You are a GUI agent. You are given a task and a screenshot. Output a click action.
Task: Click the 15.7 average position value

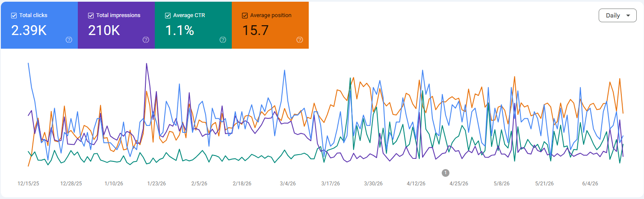(x=255, y=30)
